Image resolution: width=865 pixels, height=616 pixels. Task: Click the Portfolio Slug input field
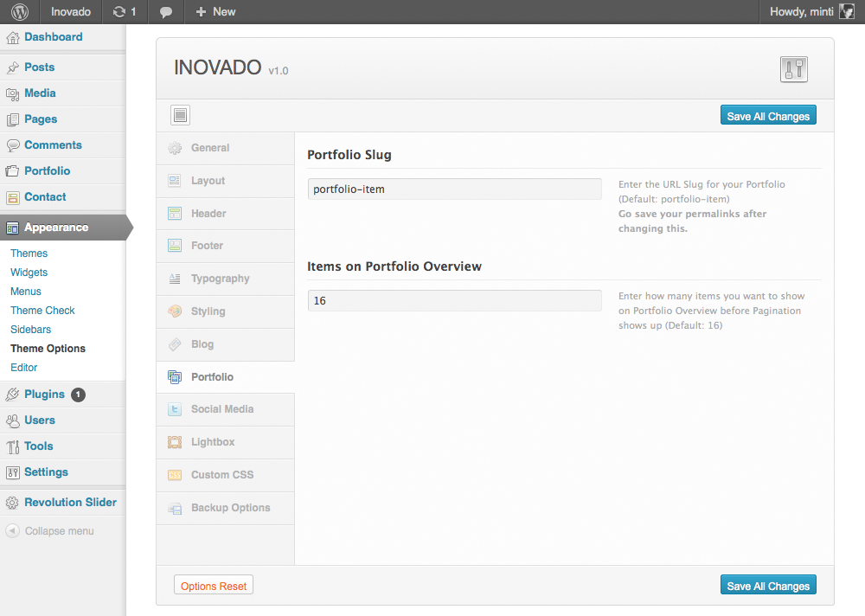[x=454, y=189]
